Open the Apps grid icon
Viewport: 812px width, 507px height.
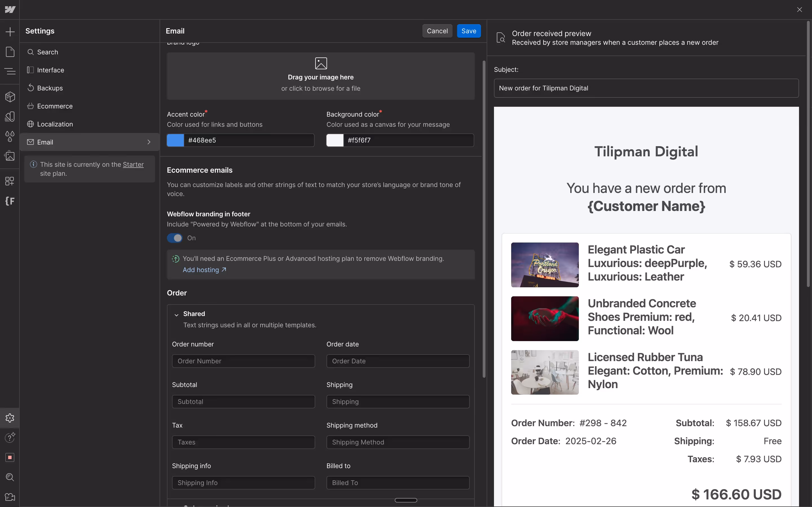coord(10,181)
